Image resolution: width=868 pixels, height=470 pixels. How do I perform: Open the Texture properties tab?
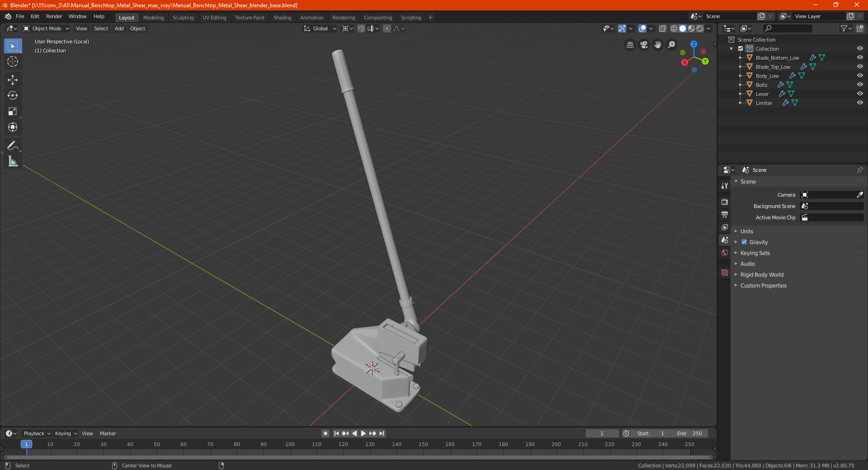725,273
